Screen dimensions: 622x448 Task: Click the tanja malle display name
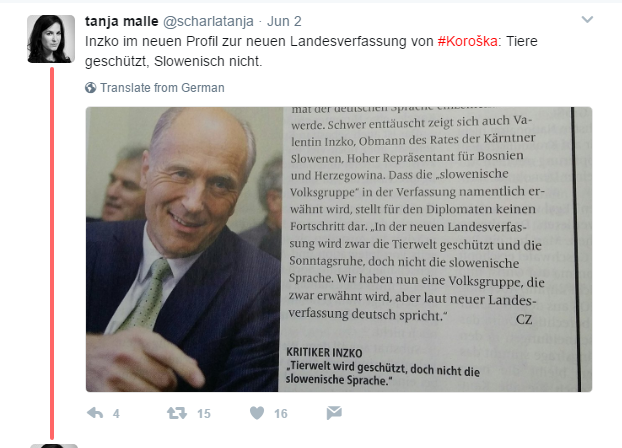coord(121,21)
